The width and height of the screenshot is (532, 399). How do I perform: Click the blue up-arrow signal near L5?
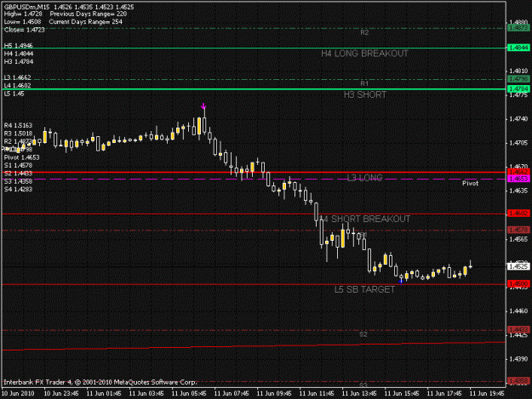point(401,281)
